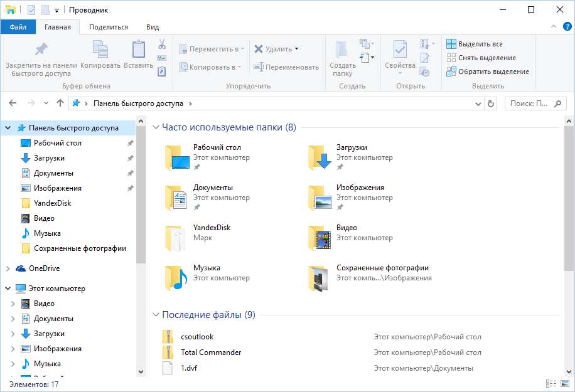Open the YandexDisk folder in main pane

212,233
